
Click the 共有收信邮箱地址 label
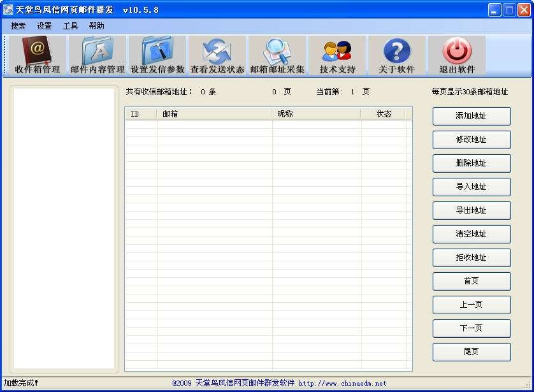[x=159, y=92]
